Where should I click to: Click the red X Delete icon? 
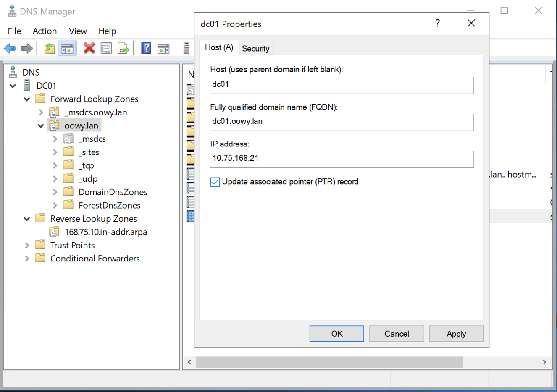pyautogui.click(x=89, y=49)
